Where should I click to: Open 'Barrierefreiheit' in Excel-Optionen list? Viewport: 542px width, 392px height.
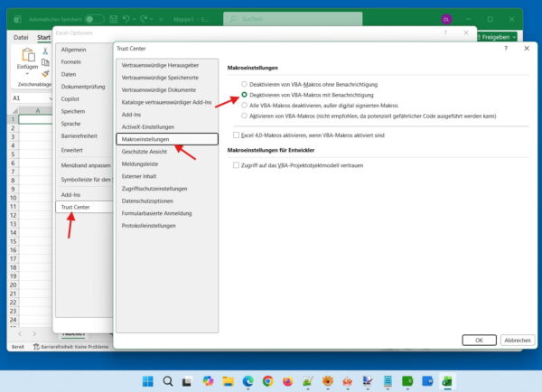tap(84, 135)
